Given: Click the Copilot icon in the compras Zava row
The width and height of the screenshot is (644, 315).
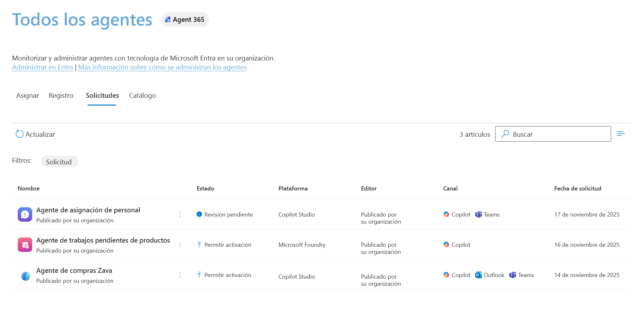Looking at the screenshot, I should (446, 275).
